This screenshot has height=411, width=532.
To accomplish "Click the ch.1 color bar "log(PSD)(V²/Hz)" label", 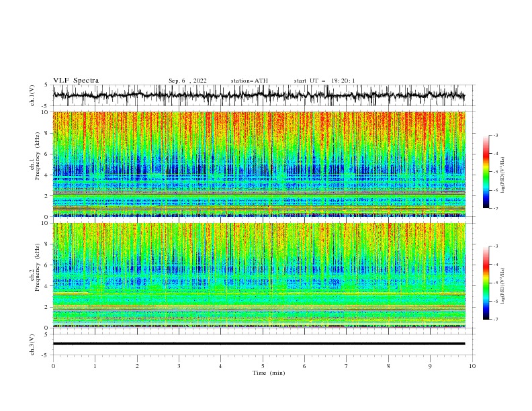I will (x=502, y=175).
